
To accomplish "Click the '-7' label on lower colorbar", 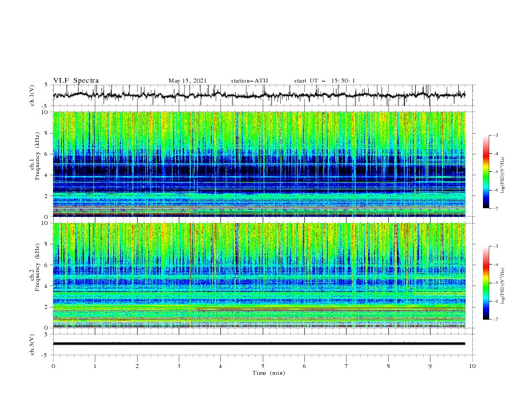I will [496, 320].
